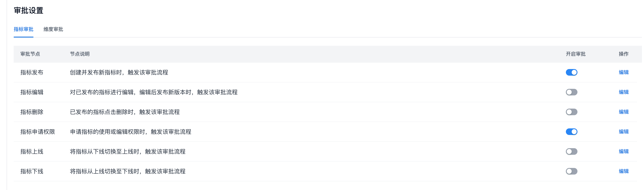Screen dimensions: 644x190
Task: Turn off the 指标申请权限 approval switch
Action: (571, 132)
